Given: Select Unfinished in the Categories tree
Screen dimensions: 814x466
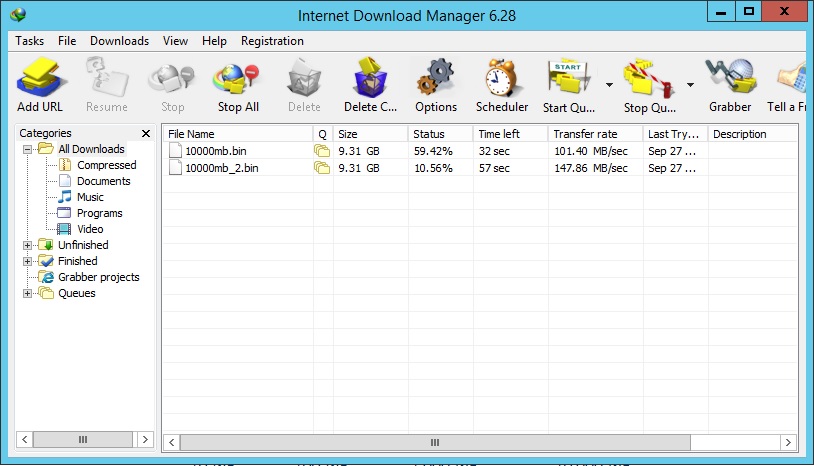Looking at the screenshot, I should [x=83, y=245].
